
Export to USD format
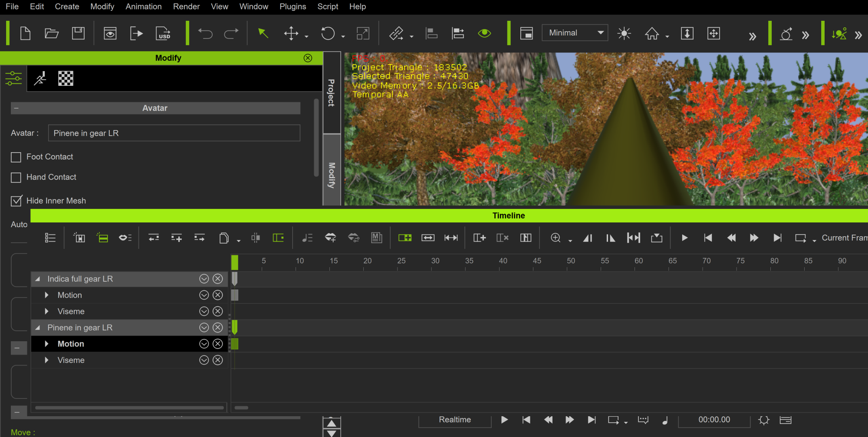click(x=163, y=33)
